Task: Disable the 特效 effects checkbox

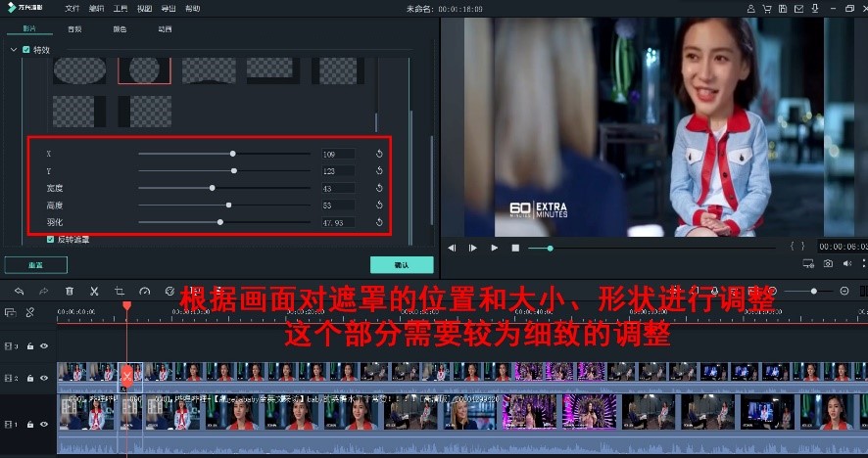Action: point(26,50)
